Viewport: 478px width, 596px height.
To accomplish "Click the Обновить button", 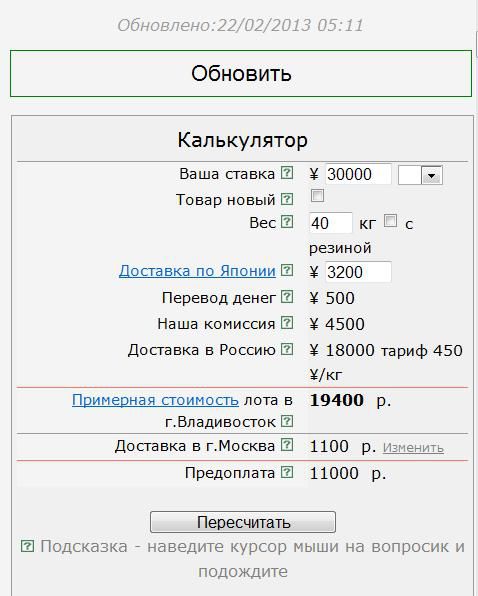I will pos(241,73).
